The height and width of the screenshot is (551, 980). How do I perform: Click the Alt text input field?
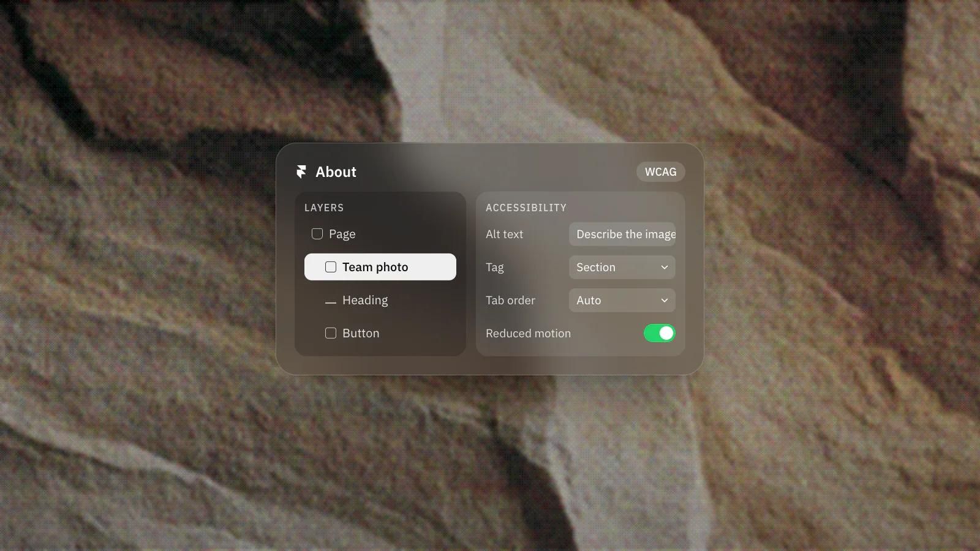[622, 234]
